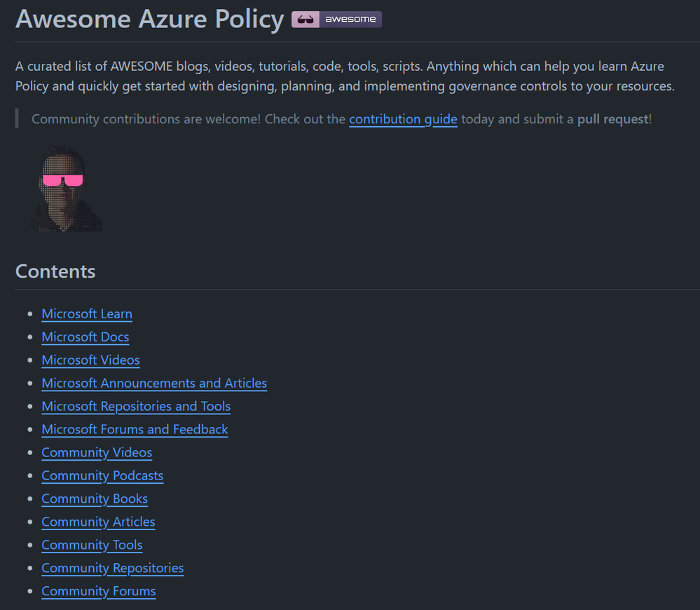Screen dimensions: 700x610
Task: Open the Community Articles link
Action: 98,522
